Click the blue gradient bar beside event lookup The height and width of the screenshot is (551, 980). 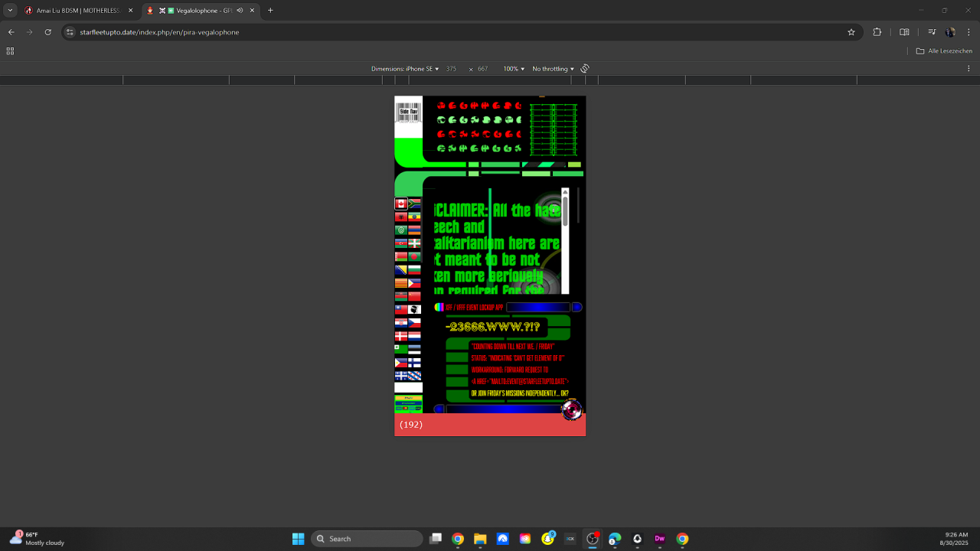537,307
